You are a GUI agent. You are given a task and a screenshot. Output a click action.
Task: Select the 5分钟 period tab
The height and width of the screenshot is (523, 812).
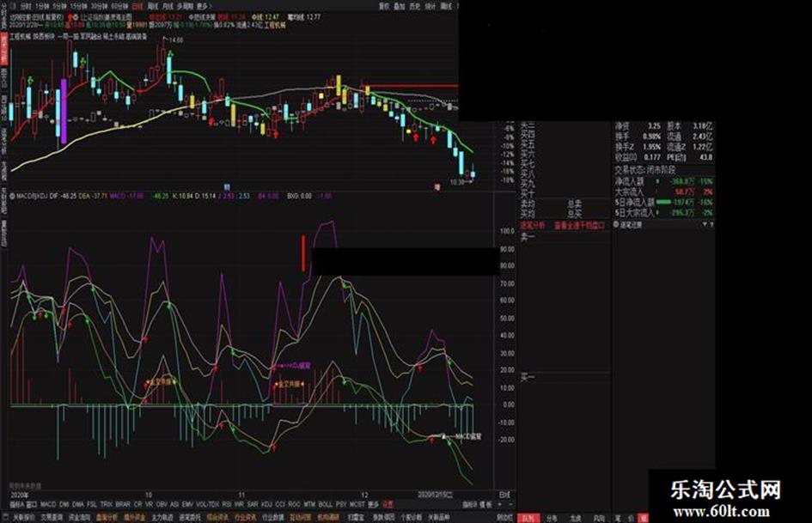(x=59, y=7)
